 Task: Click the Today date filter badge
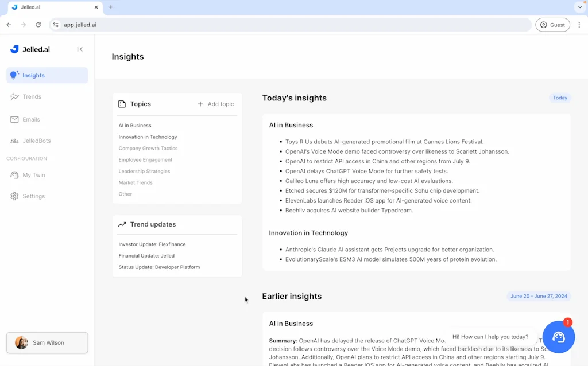(x=559, y=98)
